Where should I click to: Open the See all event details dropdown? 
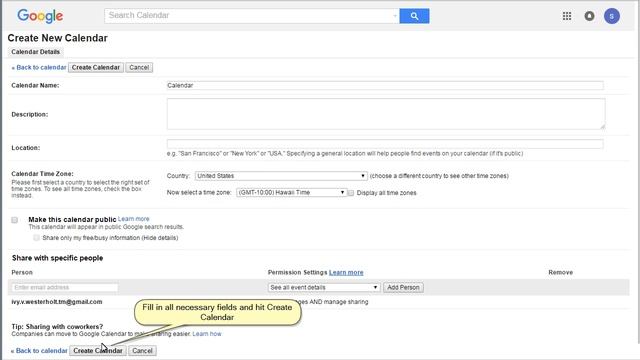click(324, 287)
